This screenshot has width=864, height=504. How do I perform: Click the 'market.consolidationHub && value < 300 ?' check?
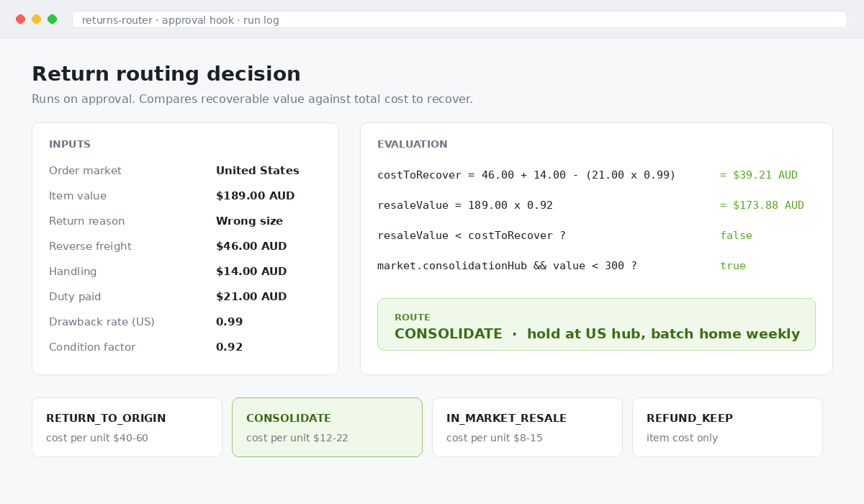507,266
